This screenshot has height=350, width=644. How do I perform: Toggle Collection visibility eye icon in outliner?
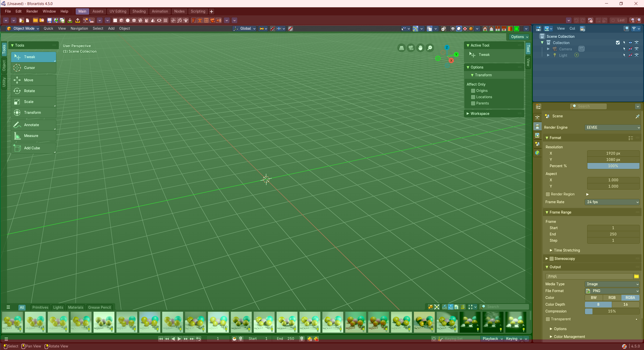[630, 43]
